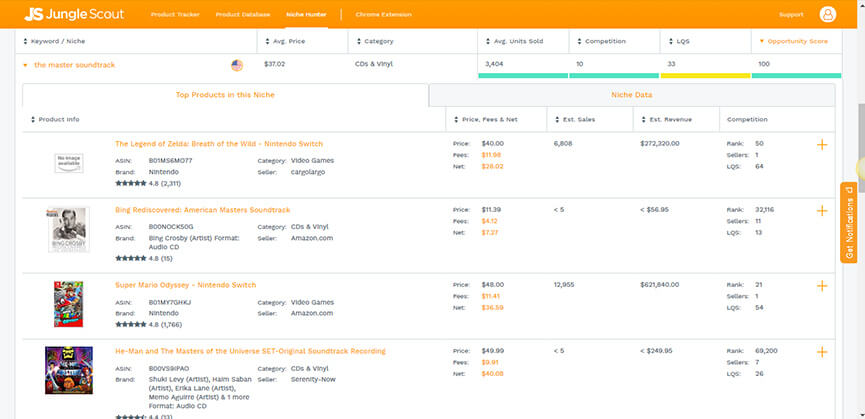Sort by Avg. Units Sold column

514,41
